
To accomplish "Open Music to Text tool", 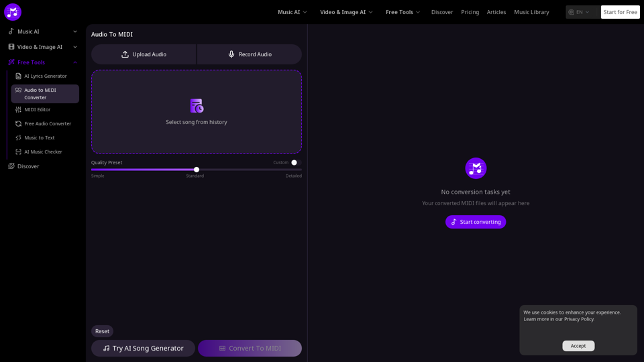I will pyautogui.click(x=39, y=137).
